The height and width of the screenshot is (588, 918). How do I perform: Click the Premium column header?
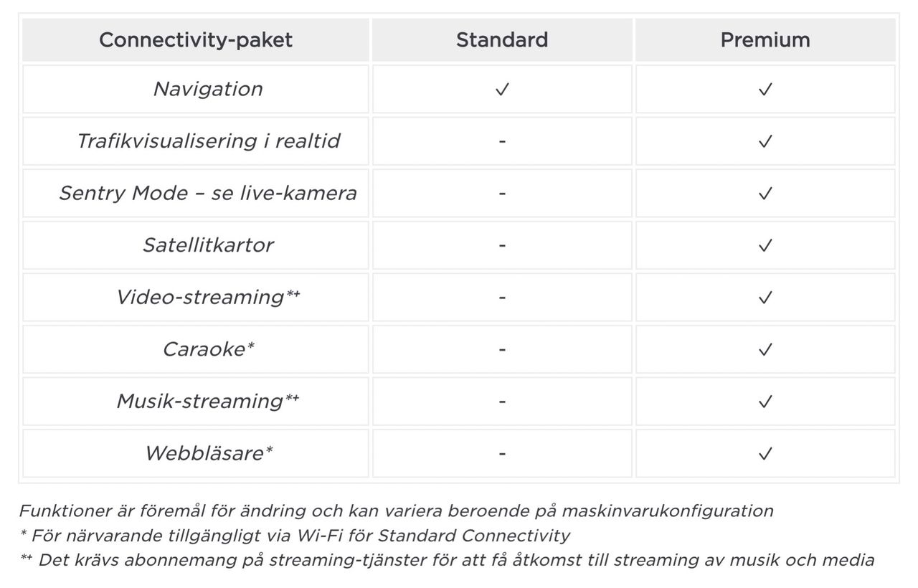point(765,39)
